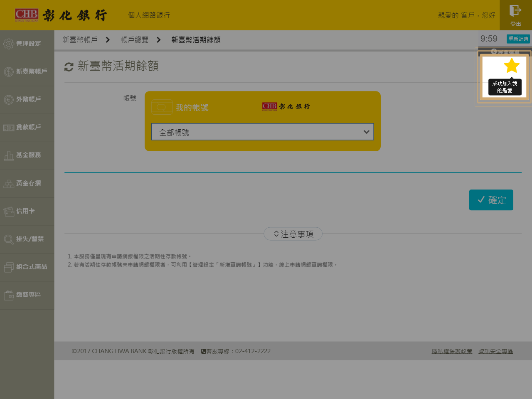Open 信用卡 card icon in sidebar
The image size is (532, 399).
point(9,212)
